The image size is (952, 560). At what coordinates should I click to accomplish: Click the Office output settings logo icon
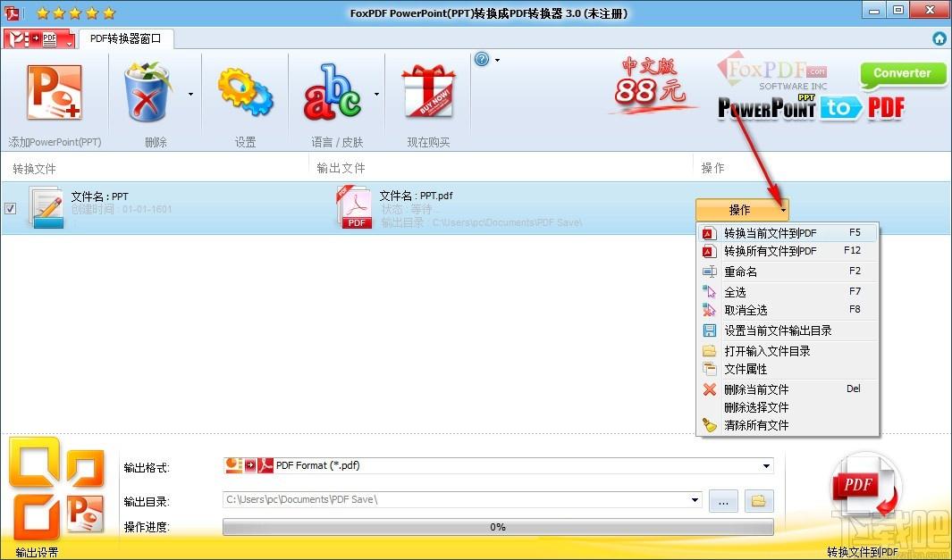(x=55, y=489)
